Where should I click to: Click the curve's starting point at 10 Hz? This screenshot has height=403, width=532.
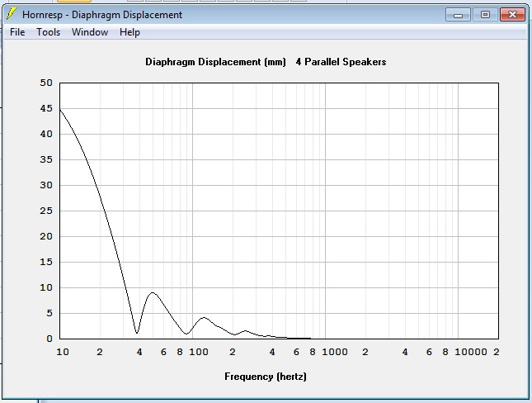point(60,110)
